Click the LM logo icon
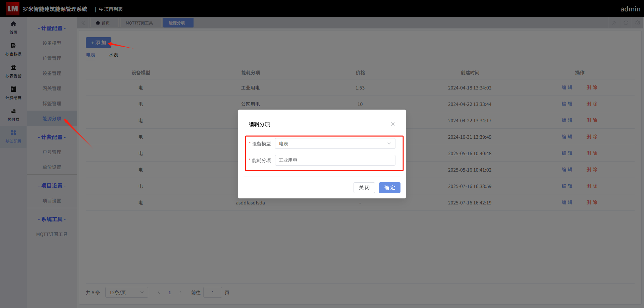 tap(12, 9)
